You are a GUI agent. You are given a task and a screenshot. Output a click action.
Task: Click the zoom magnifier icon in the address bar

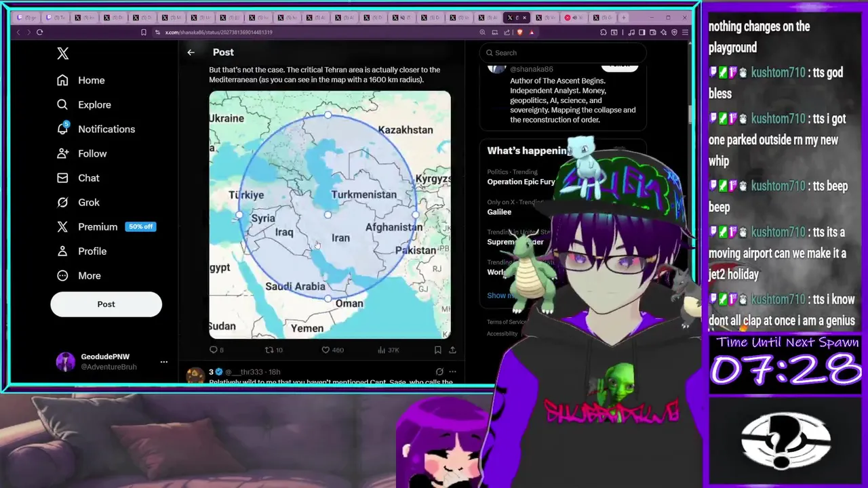482,32
